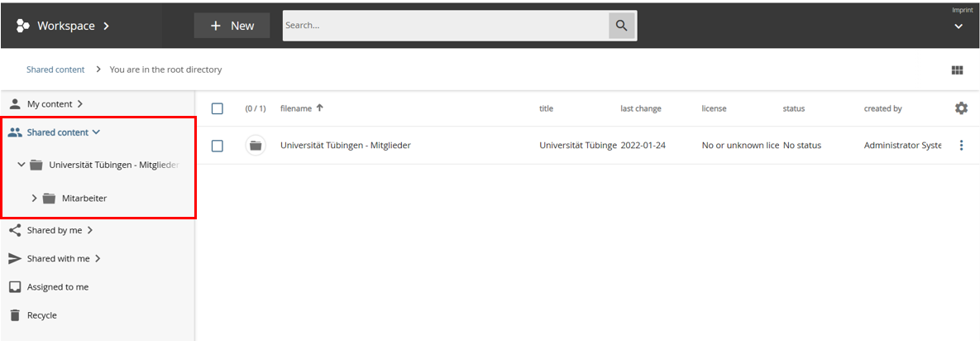Click the Recycle trash icon
Screen dimensions: 980x341
point(15,315)
